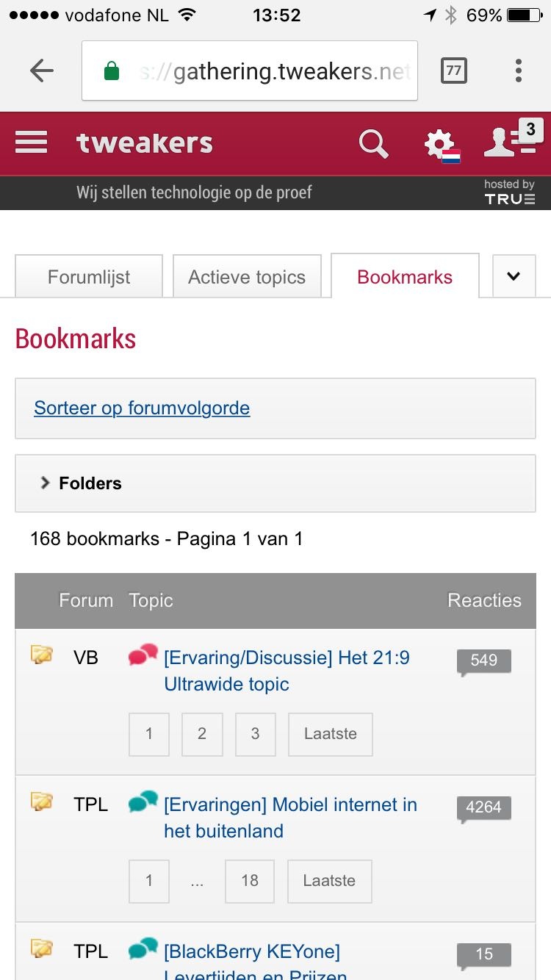The height and width of the screenshot is (980, 551).
Task: Jump to Laatste page of Ultrawide topic
Action: pyautogui.click(x=330, y=734)
